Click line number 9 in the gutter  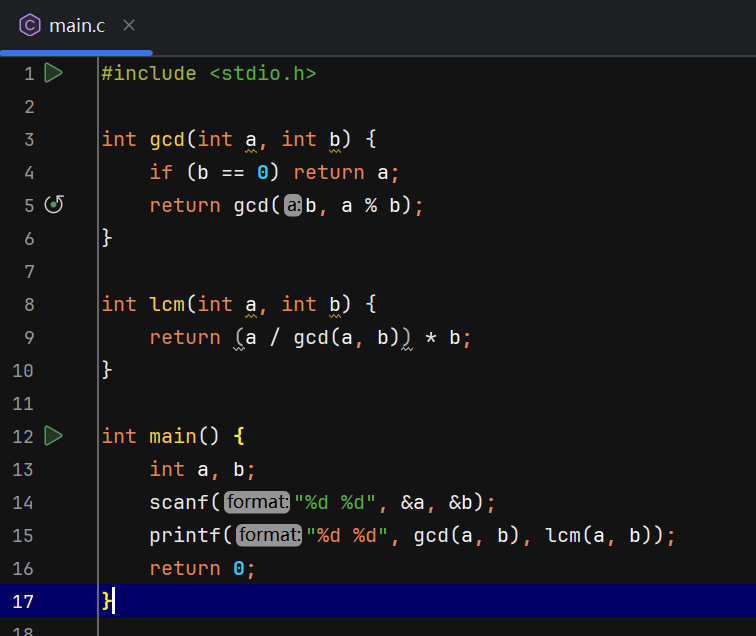click(x=28, y=337)
